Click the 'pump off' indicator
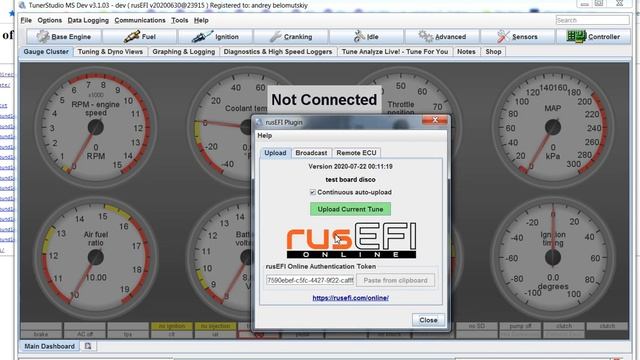The height and width of the screenshot is (360, 640). (x=520, y=326)
